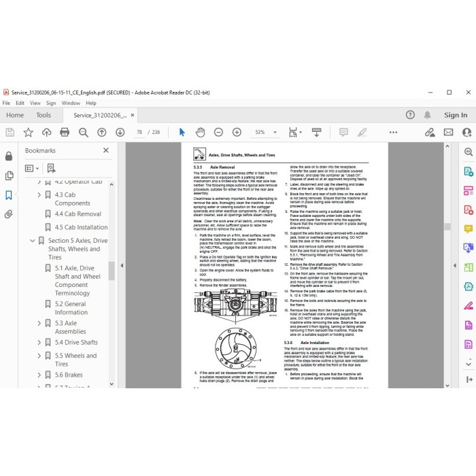The width and height of the screenshot is (476, 476).
Task: Click the Save file toolbar icon
Action: coord(10,133)
